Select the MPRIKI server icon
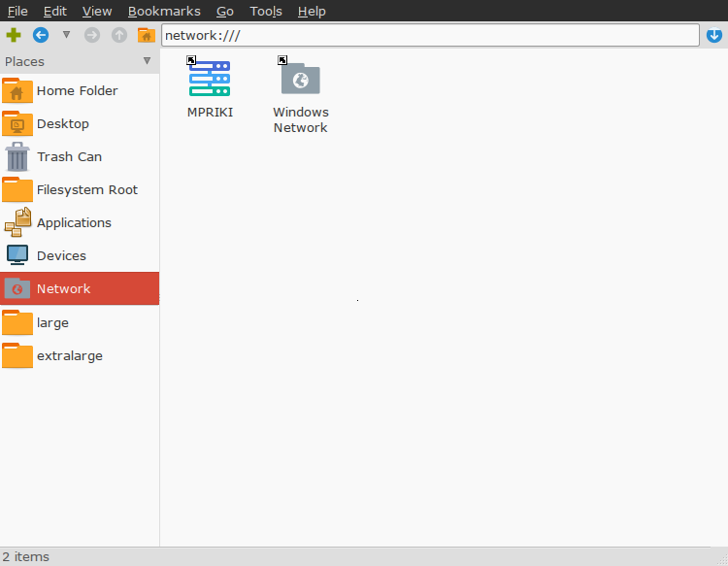 [x=210, y=78]
